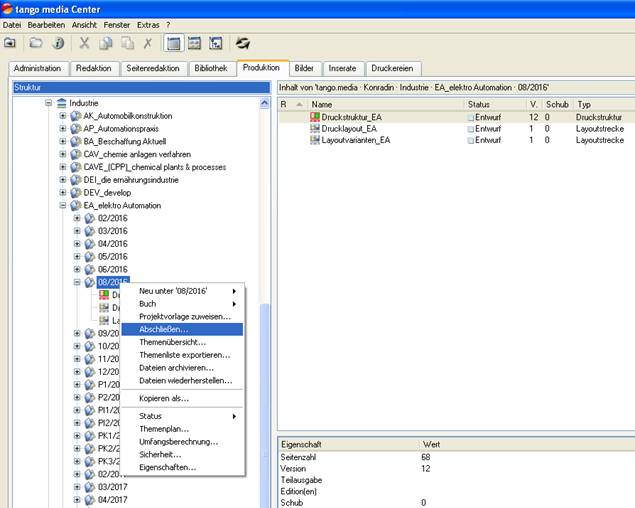This screenshot has width=635, height=508.
Task: Sort list by the Status column header
Action: point(494,104)
